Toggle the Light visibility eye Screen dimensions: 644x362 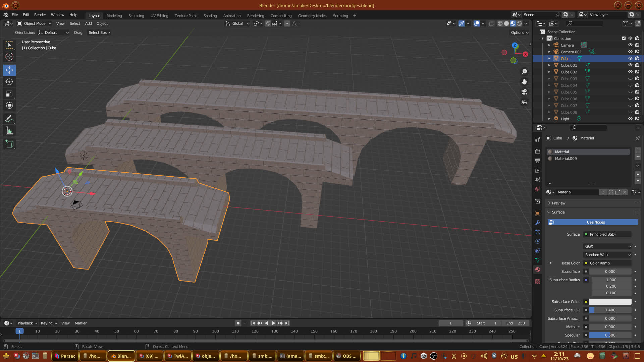pyautogui.click(x=630, y=119)
